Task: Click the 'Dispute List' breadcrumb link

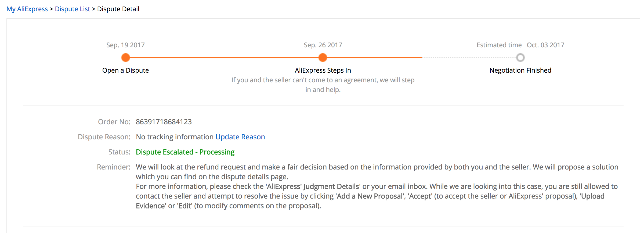Action: point(72,9)
